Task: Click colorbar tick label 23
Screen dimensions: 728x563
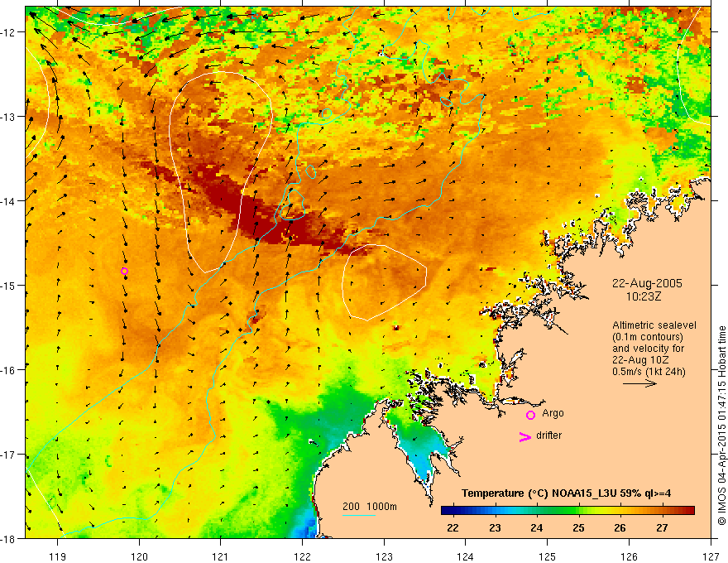Action: [x=495, y=527]
